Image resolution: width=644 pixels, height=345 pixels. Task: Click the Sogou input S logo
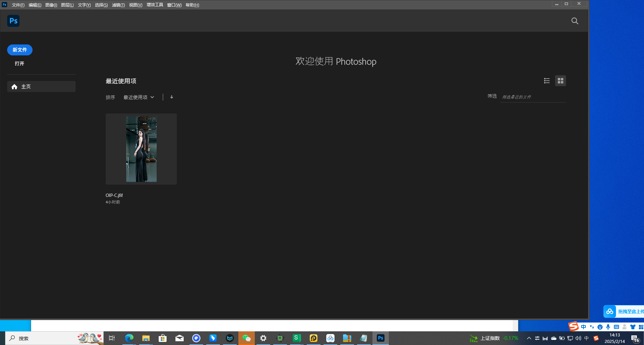[574, 327]
